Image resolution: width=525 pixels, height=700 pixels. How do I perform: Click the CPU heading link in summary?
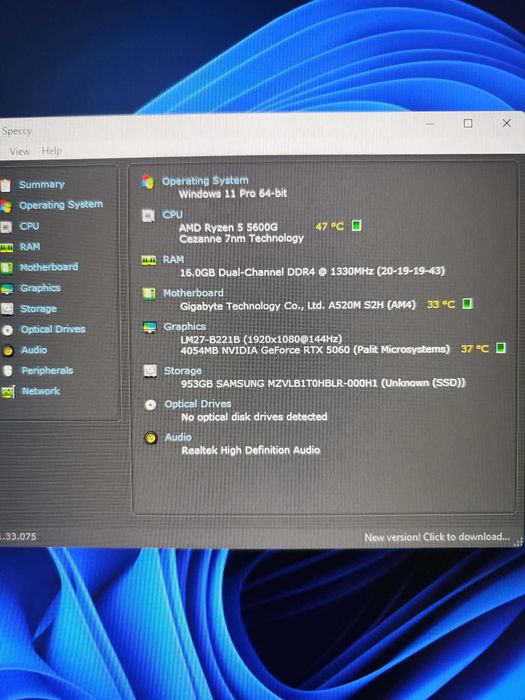coord(172,215)
